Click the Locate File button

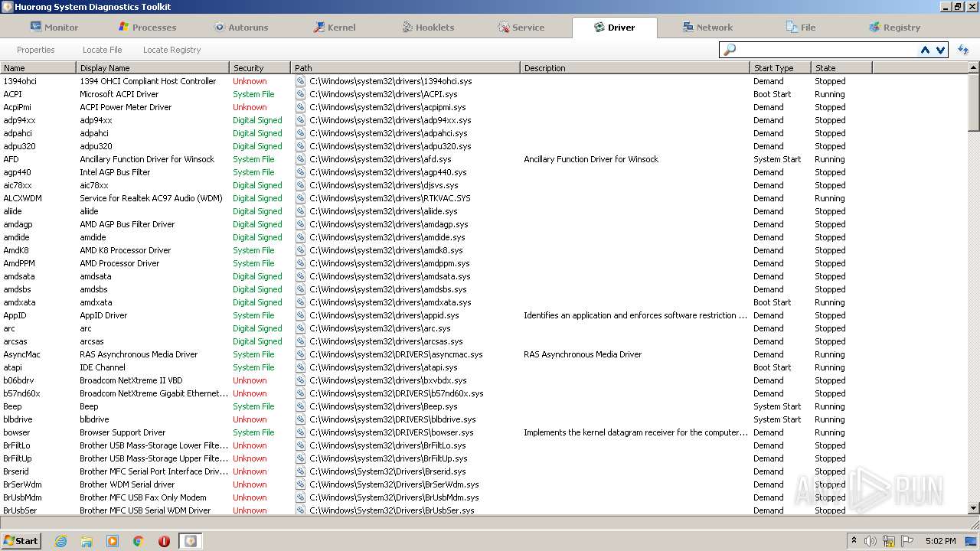[102, 50]
